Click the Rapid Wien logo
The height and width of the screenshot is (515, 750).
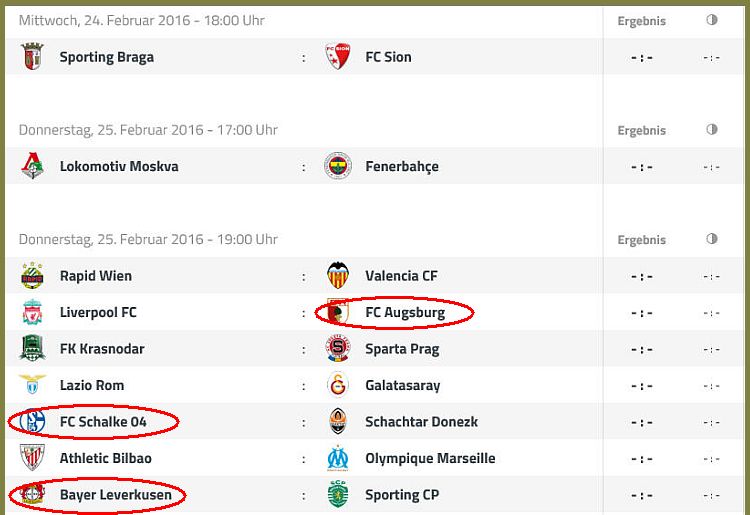[x=33, y=275]
